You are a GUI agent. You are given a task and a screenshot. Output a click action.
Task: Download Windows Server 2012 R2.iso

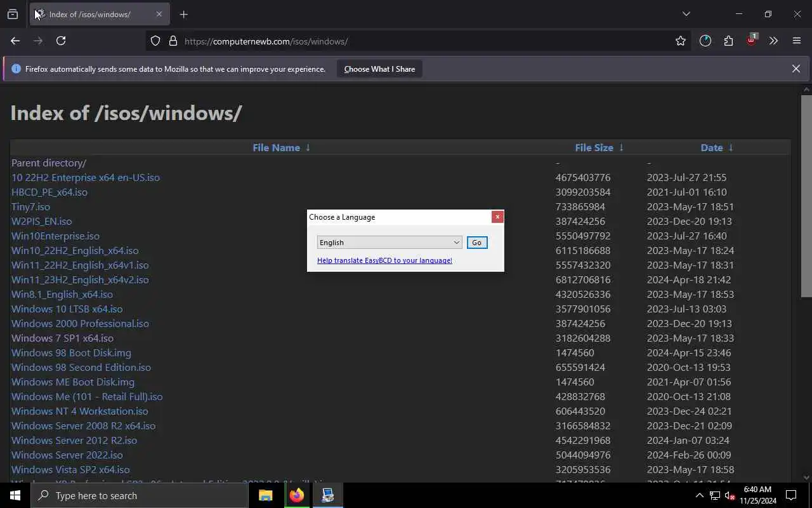tap(74, 440)
